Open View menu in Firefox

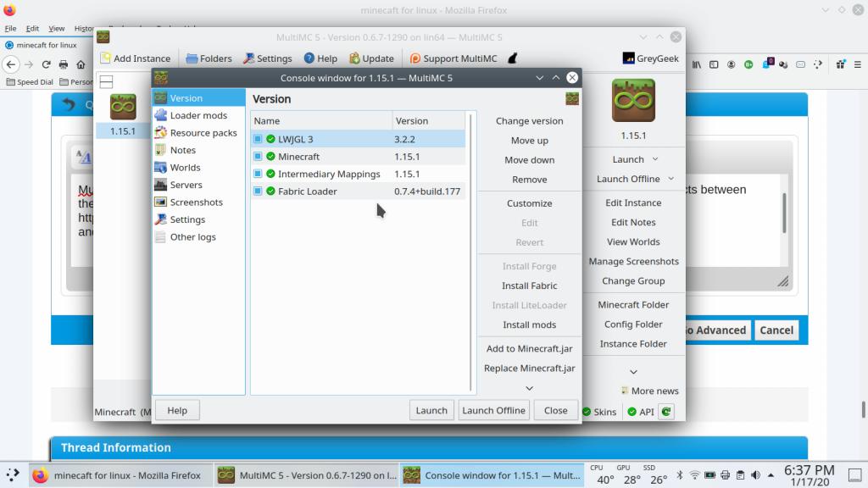(57, 28)
